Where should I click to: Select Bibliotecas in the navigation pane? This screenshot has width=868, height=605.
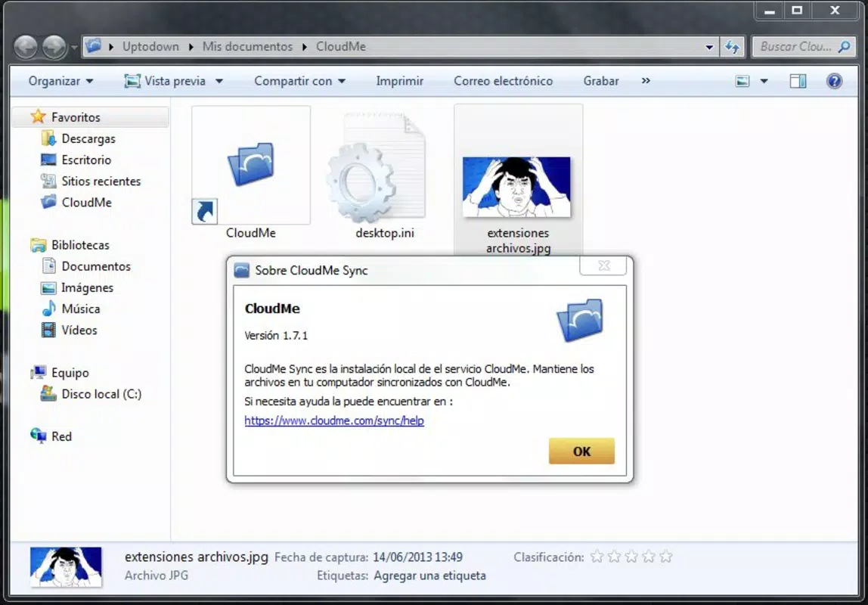click(80, 245)
